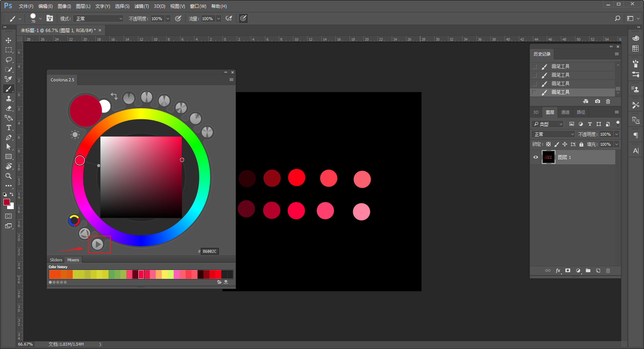Open the 窗口(W) menu
This screenshot has width=644, height=349.
tap(198, 6)
